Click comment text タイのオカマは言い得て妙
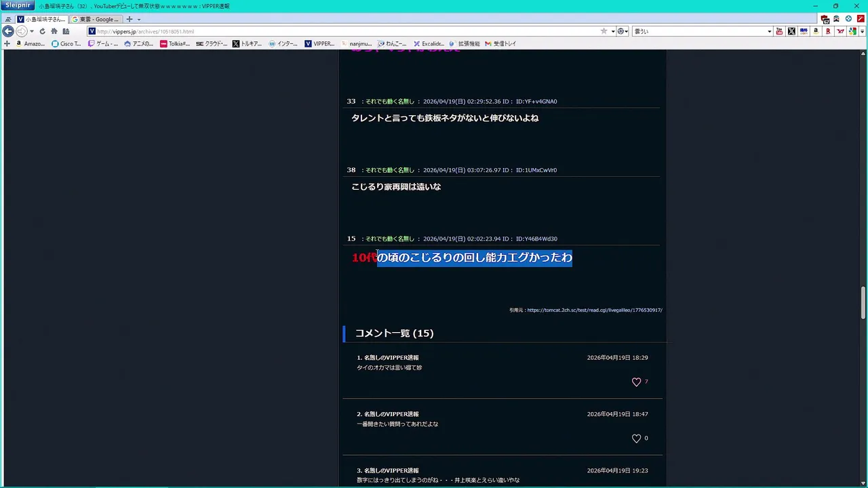The width and height of the screenshot is (868, 488). 389,367
